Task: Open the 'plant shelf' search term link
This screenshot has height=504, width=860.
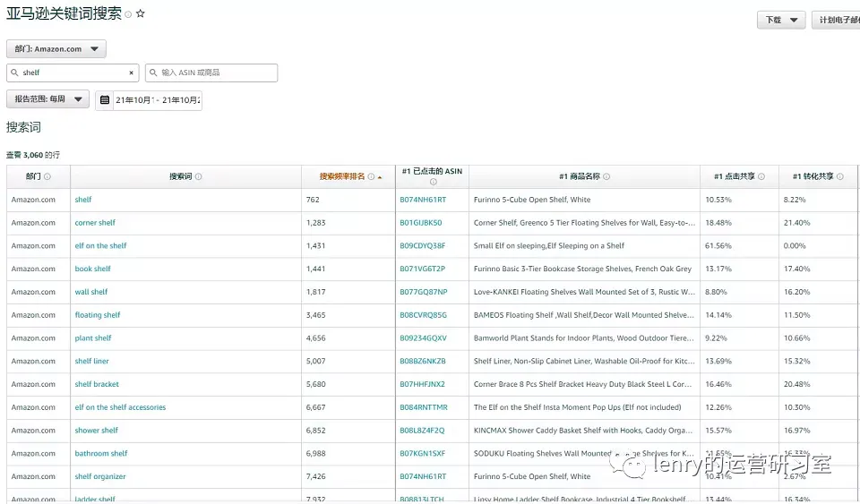Action: (x=93, y=338)
